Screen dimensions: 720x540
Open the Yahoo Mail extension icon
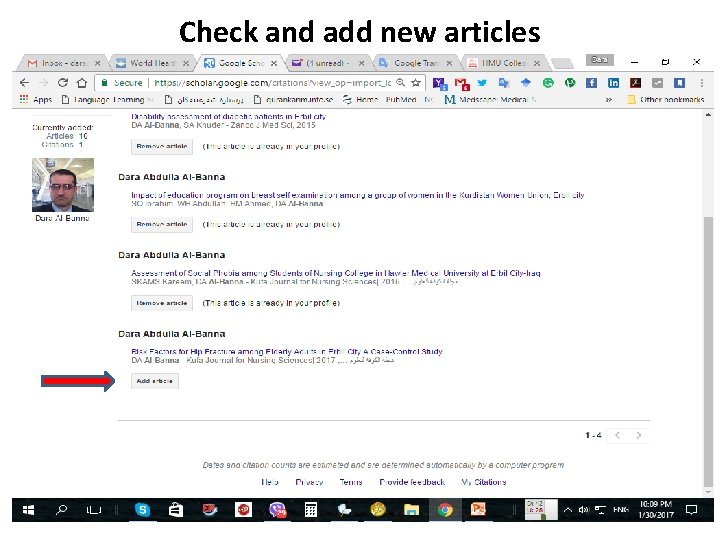439,84
